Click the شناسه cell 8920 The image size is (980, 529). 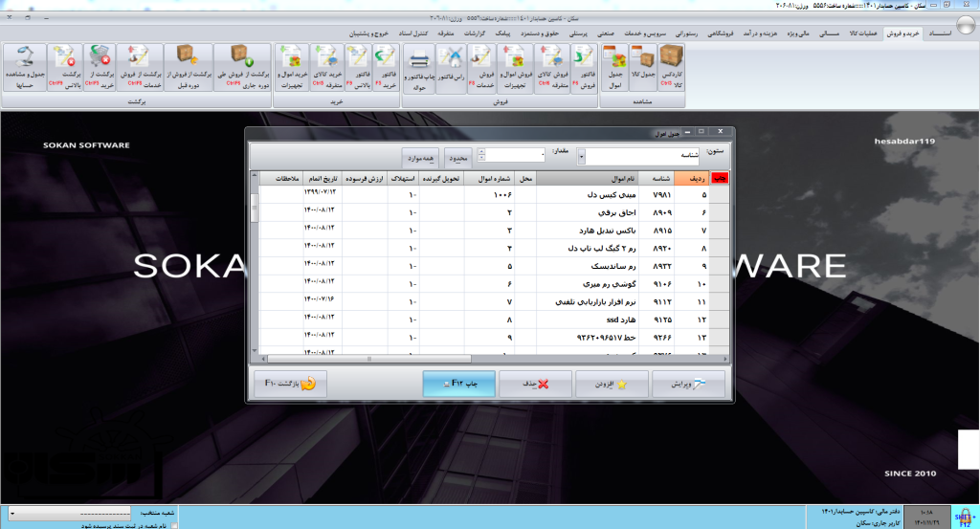pos(657,249)
